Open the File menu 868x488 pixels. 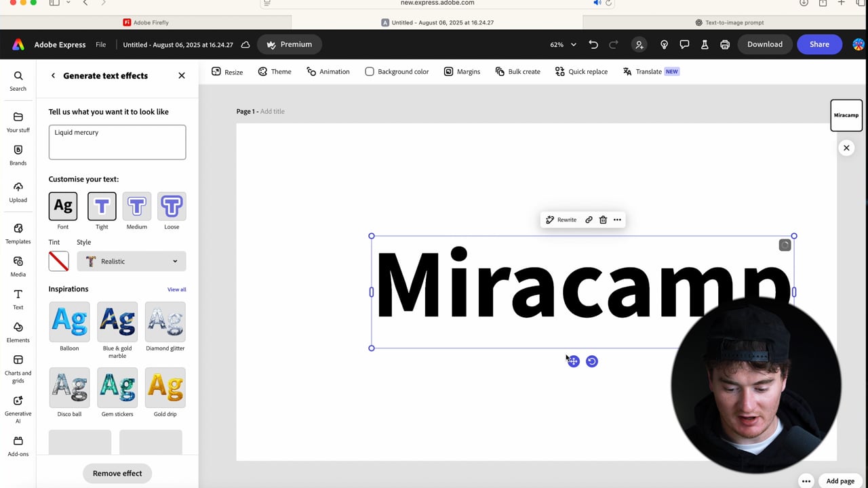click(x=100, y=45)
